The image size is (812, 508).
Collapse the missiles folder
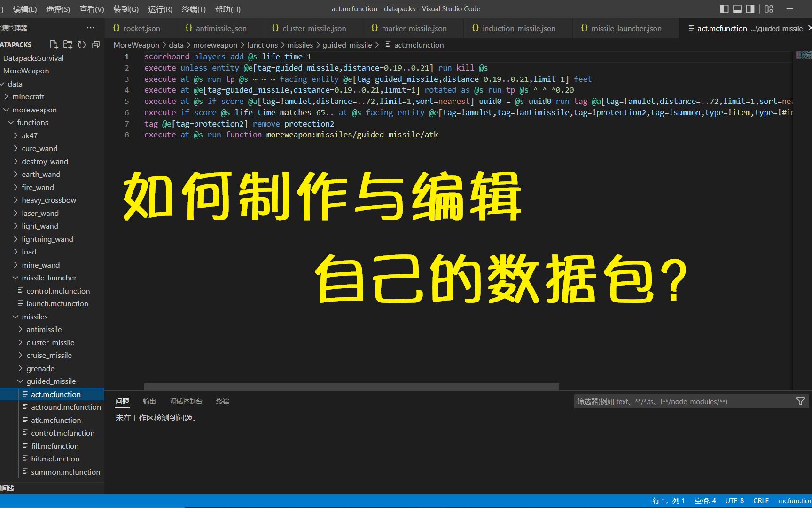(52, 317)
